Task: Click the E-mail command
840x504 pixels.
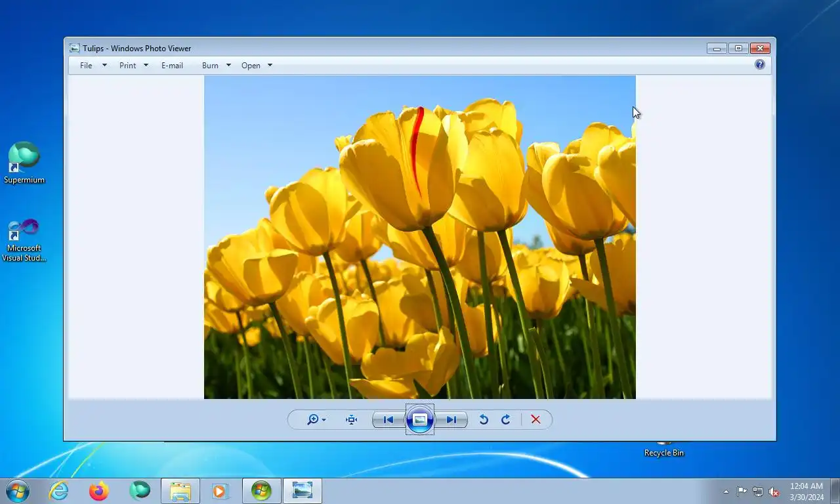Action: click(x=172, y=66)
